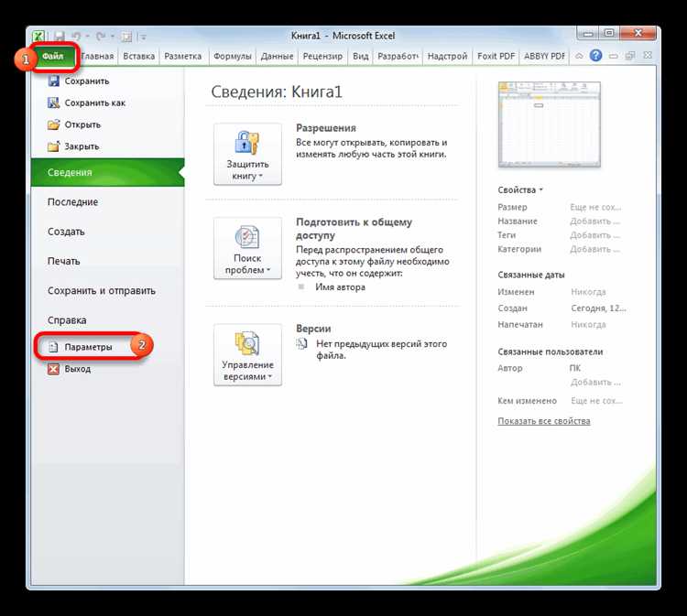The width and height of the screenshot is (687, 616).
Task: Open Параметры in the backstage menu
Action: pos(81,347)
